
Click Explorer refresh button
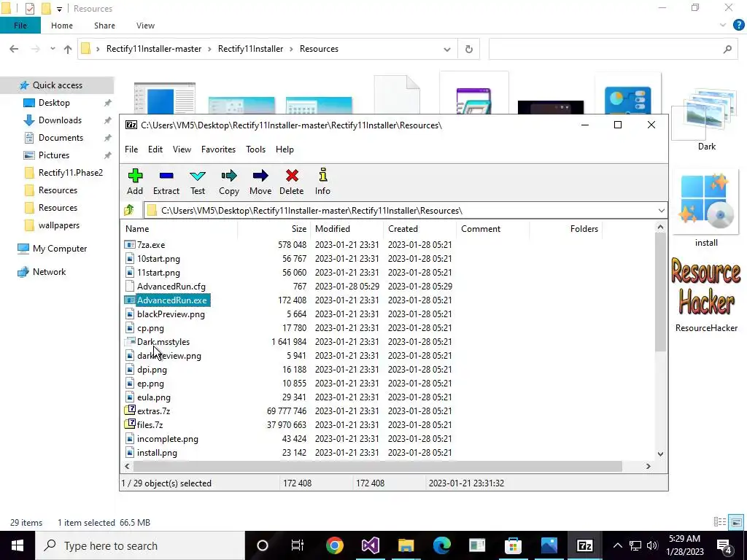(x=469, y=49)
